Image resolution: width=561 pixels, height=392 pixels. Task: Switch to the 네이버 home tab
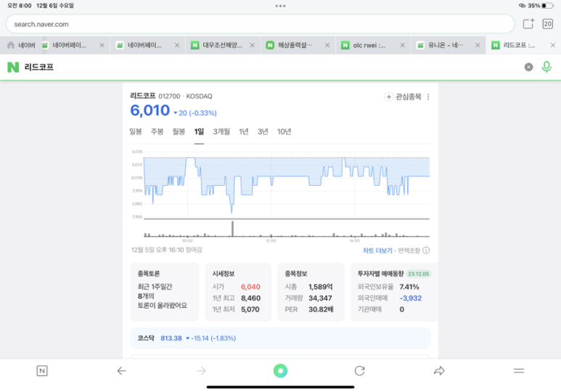[x=22, y=45]
